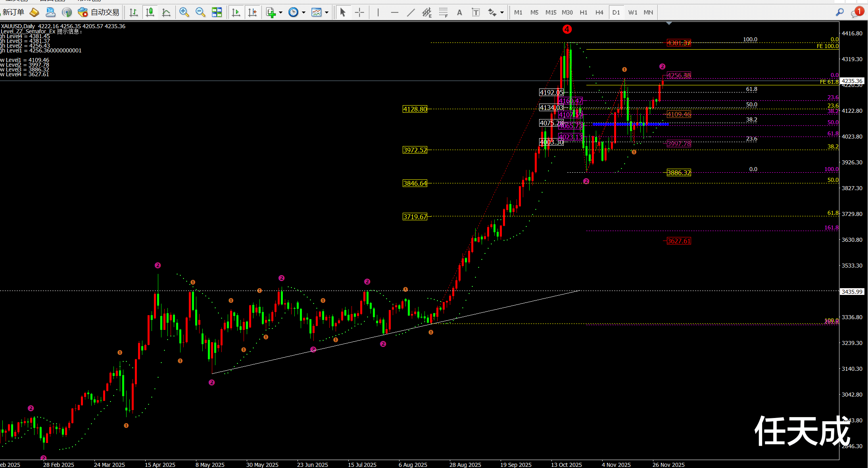868x468 pixels.
Task: Click the zoom in magnifier icon
Action: pyautogui.click(x=184, y=12)
